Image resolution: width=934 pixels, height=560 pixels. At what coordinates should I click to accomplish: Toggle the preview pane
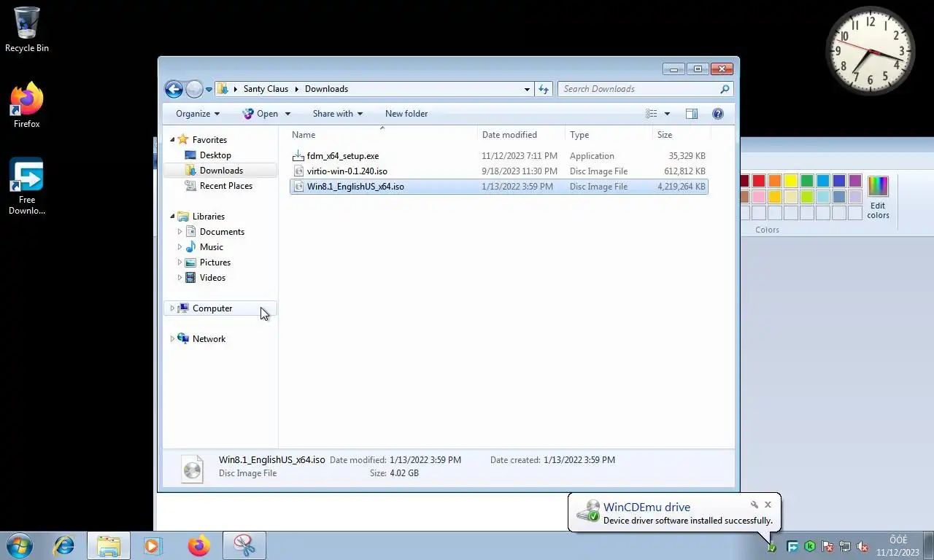[x=692, y=114]
